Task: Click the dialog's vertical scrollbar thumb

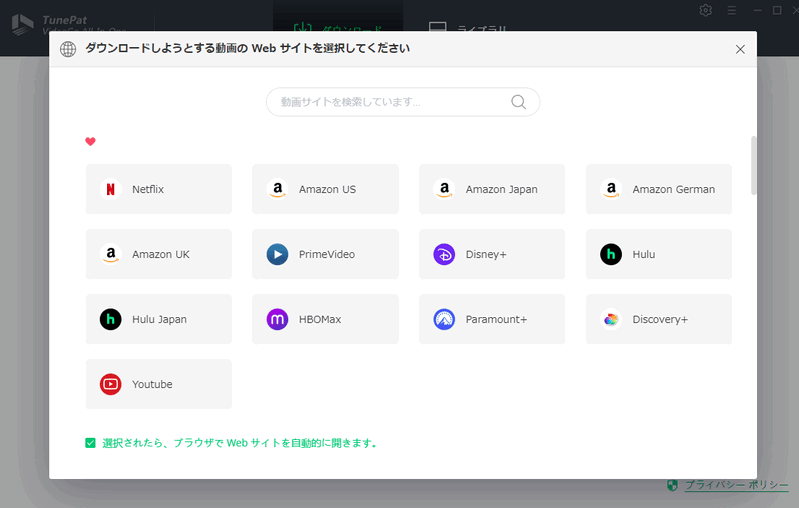Action: point(753,166)
